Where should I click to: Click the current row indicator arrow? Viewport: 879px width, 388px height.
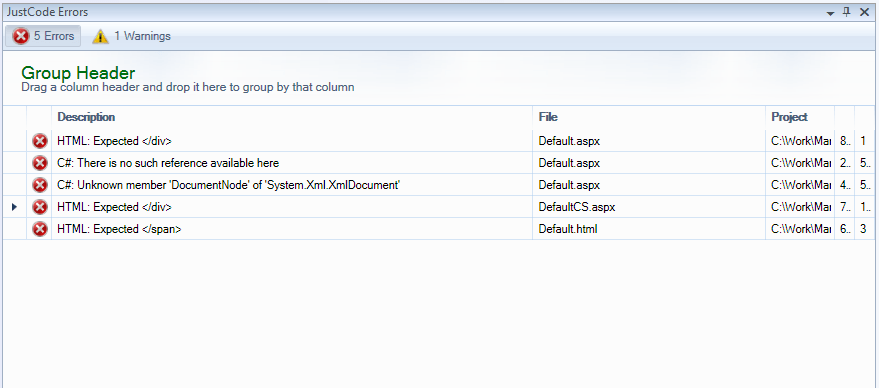point(15,207)
